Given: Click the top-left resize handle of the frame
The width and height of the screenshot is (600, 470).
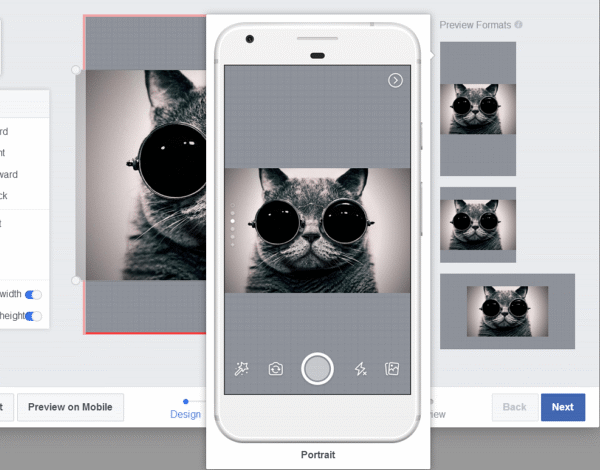Looking at the screenshot, I should (76, 70).
